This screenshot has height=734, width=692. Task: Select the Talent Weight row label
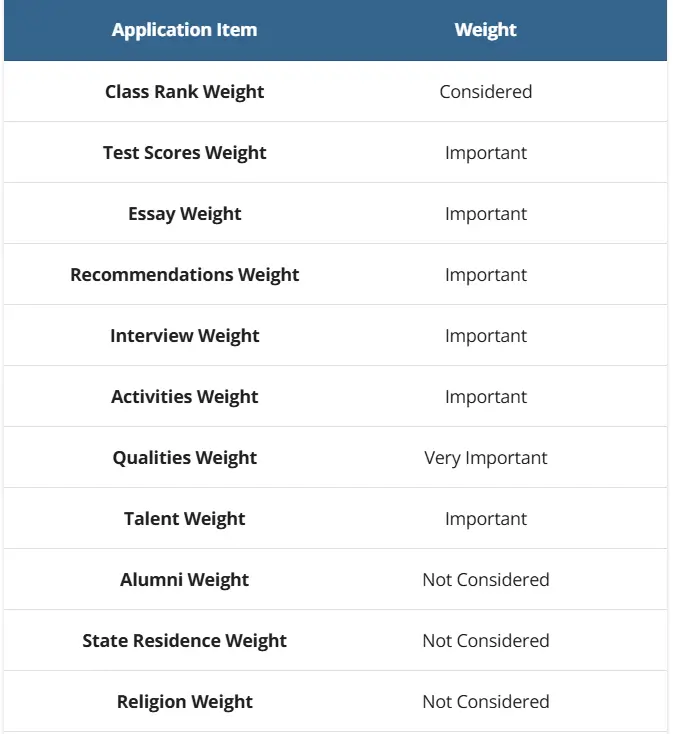click(184, 519)
